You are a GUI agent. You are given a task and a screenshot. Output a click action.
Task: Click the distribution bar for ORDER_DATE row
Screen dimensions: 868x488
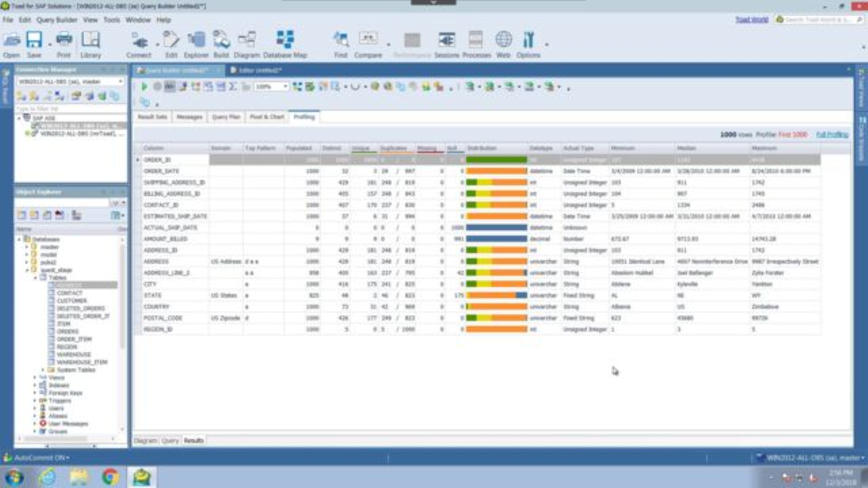(496, 171)
